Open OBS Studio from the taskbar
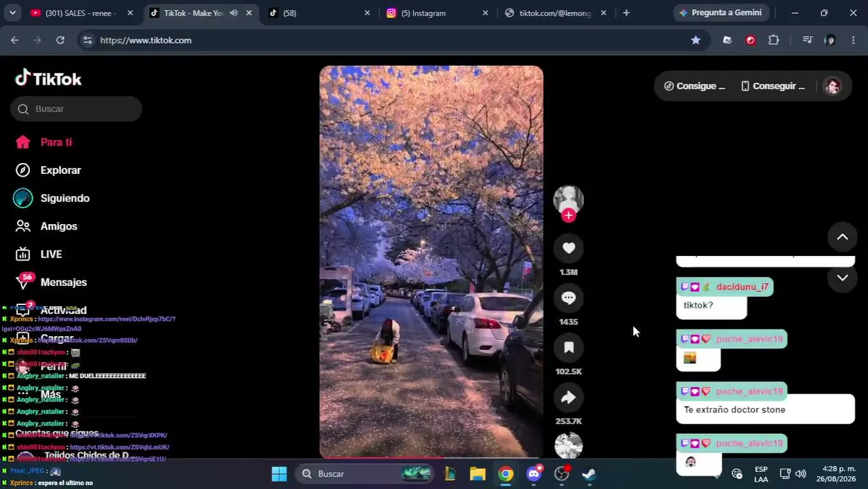 click(x=562, y=474)
